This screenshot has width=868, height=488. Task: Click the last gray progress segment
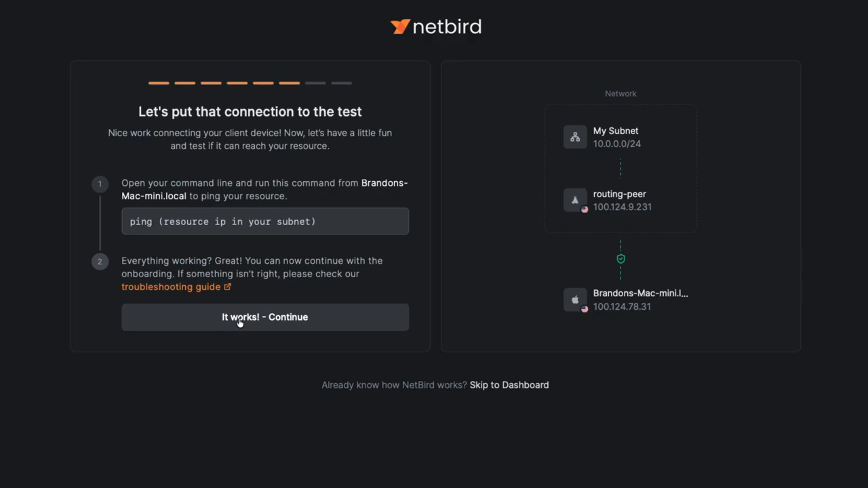coord(342,83)
